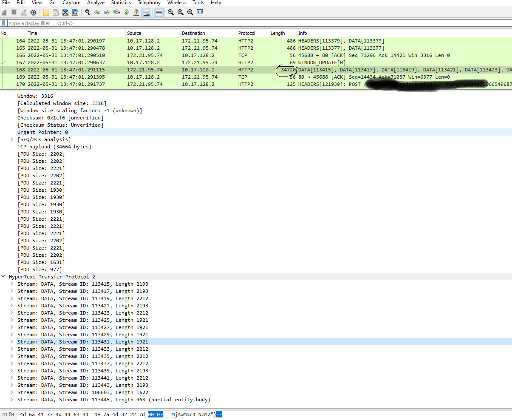Select packet 167 WINDOW_UPDATE[0] row
Viewport: 512px width, 420px height.
(256, 62)
